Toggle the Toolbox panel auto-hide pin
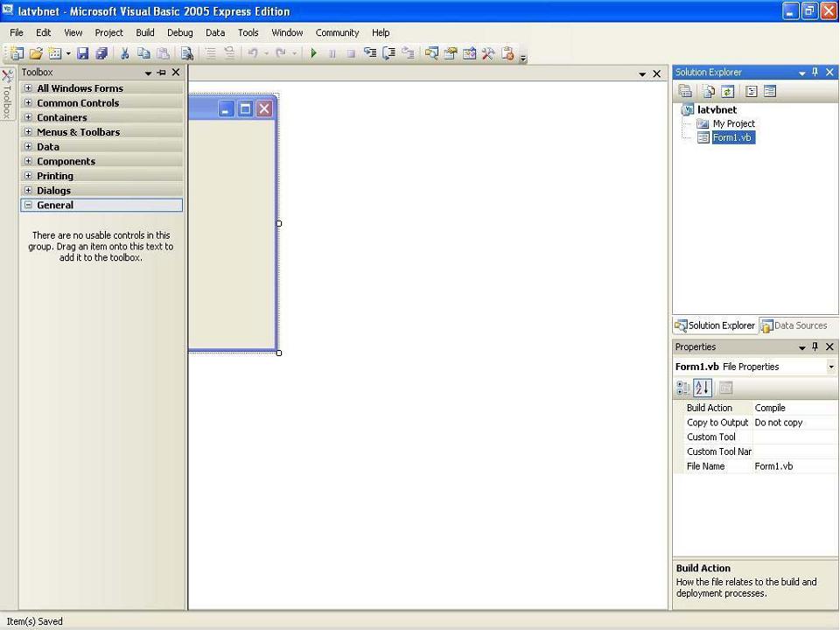 pos(161,73)
